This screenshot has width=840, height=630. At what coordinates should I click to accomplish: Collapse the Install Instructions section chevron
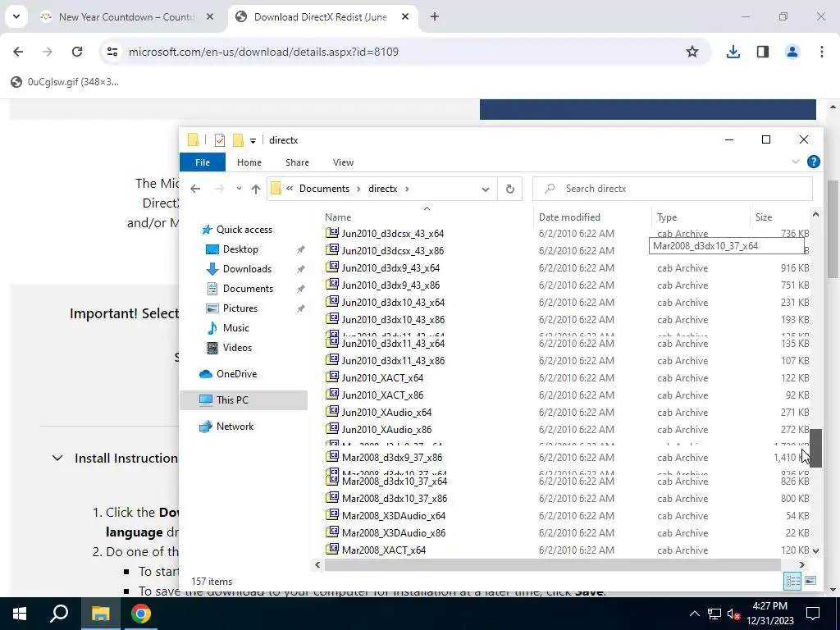point(57,458)
